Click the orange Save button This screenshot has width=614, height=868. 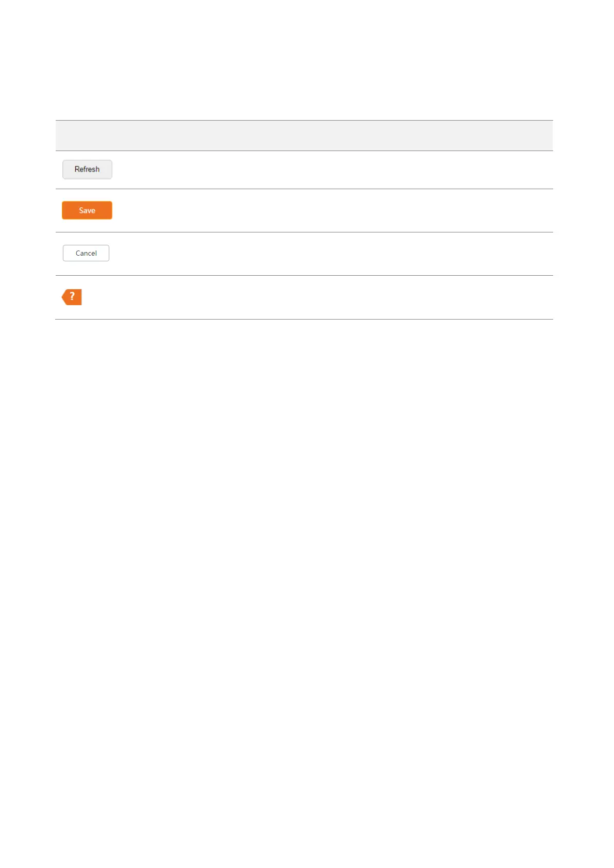(x=87, y=210)
